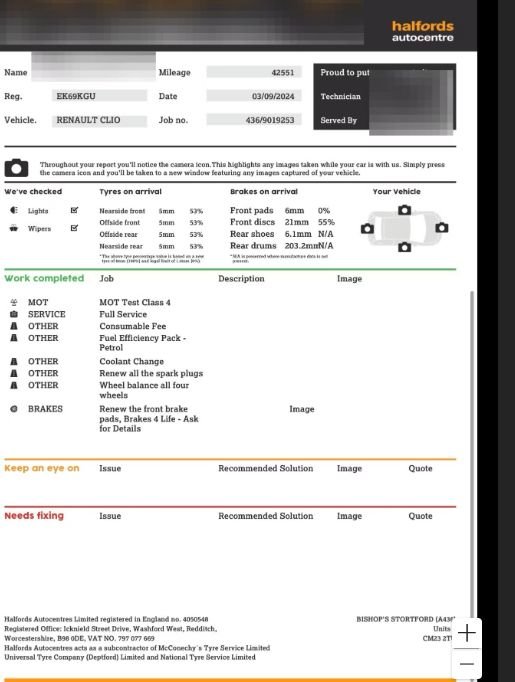Click the icon beside Renew all spark plugs
515x682 pixels.
coord(14,373)
